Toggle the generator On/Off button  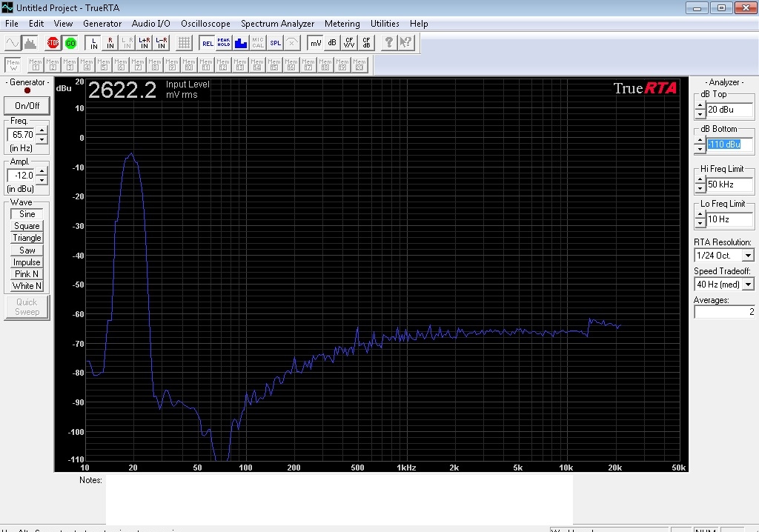click(27, 105)
